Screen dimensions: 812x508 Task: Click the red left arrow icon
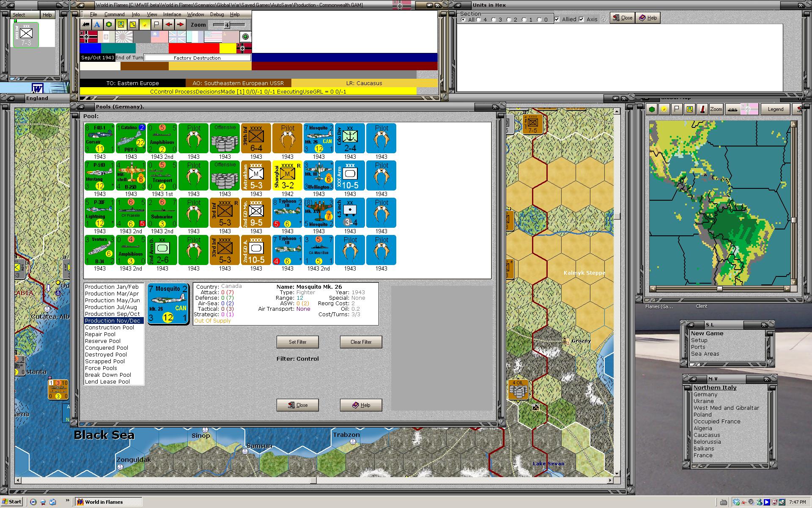pos(169,25)
